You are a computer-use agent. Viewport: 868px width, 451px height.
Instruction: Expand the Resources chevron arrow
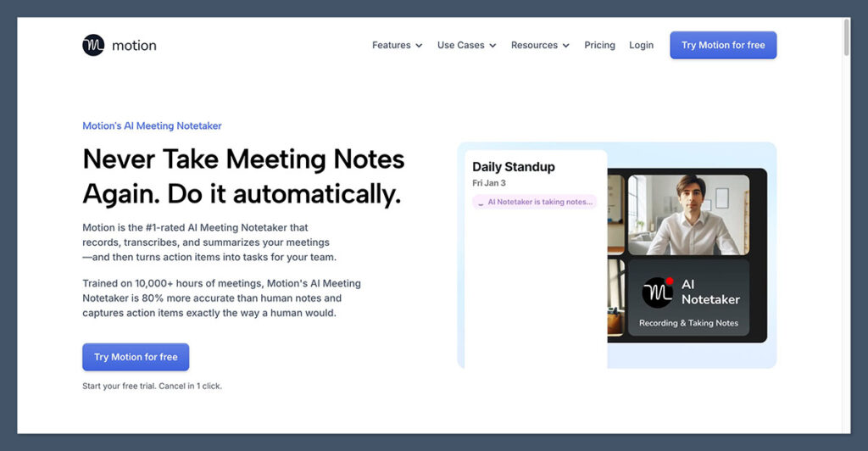tap(565, 46)
